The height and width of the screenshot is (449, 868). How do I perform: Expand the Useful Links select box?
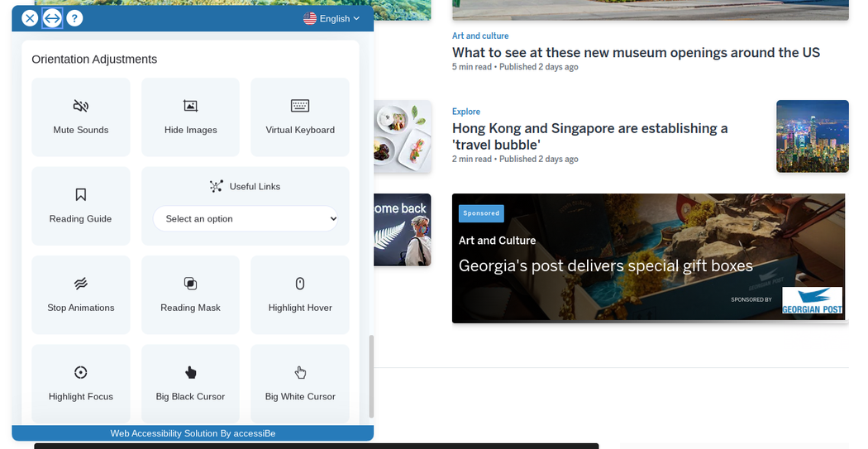[246, 218]
